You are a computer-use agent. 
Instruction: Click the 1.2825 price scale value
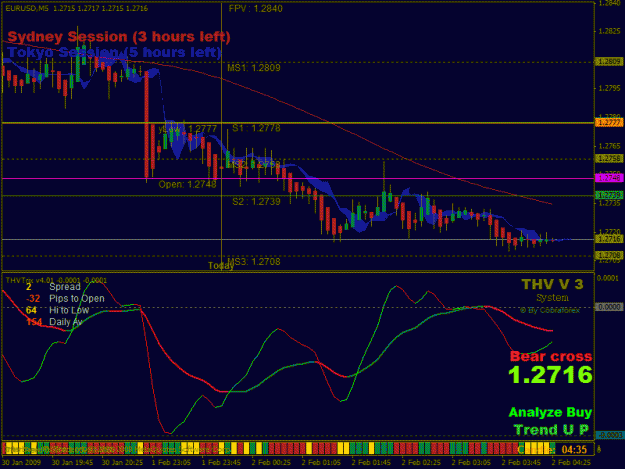point(609,31)
